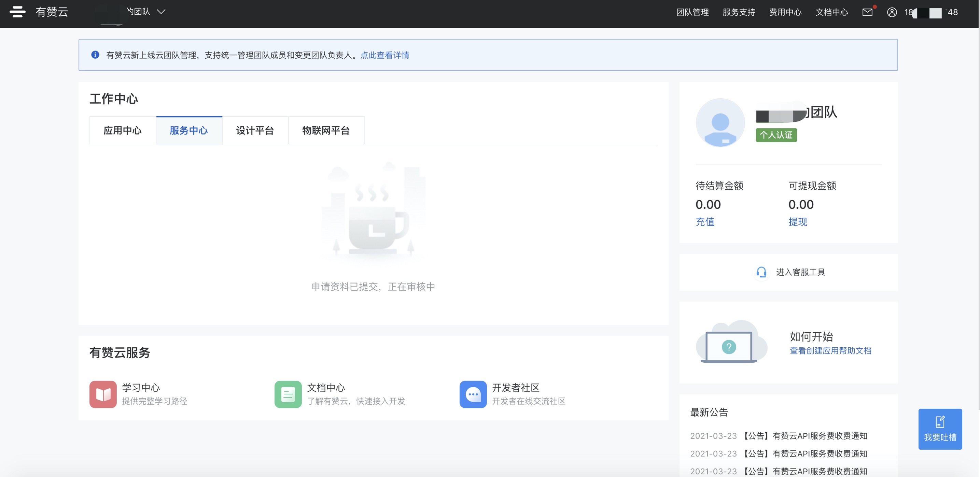Screen dimensions: 980x477
Task: Click the 有赞云服务 heading
Action: pyautogui.click(x=120, y=353)
